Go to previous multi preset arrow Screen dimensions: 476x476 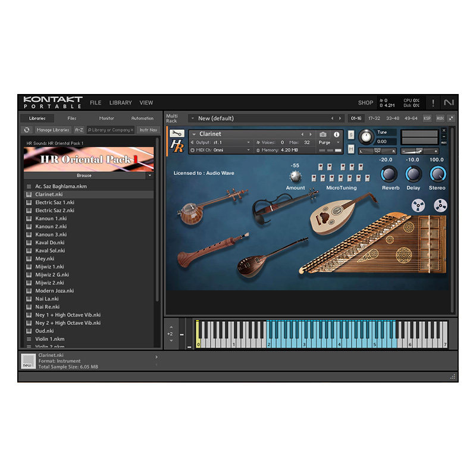pos(332,118)
